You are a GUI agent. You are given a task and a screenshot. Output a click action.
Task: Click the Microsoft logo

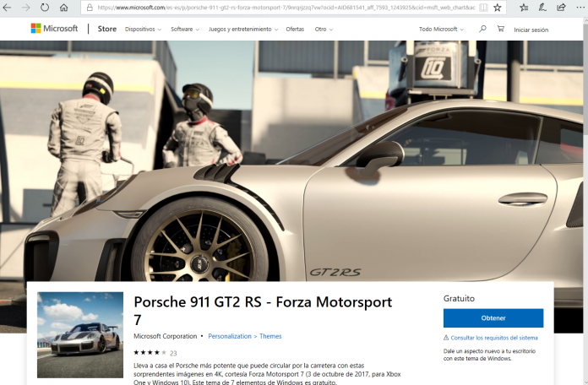point(55,29)
